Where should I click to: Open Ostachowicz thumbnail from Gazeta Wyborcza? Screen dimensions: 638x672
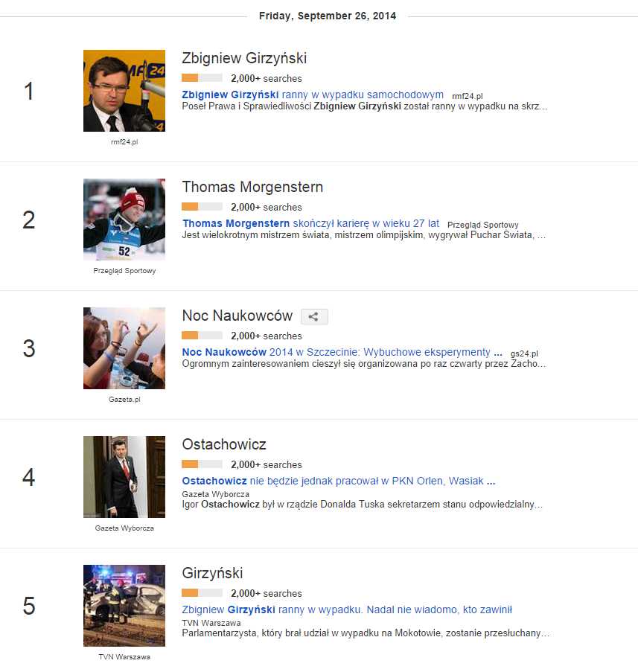coord(124,477)
